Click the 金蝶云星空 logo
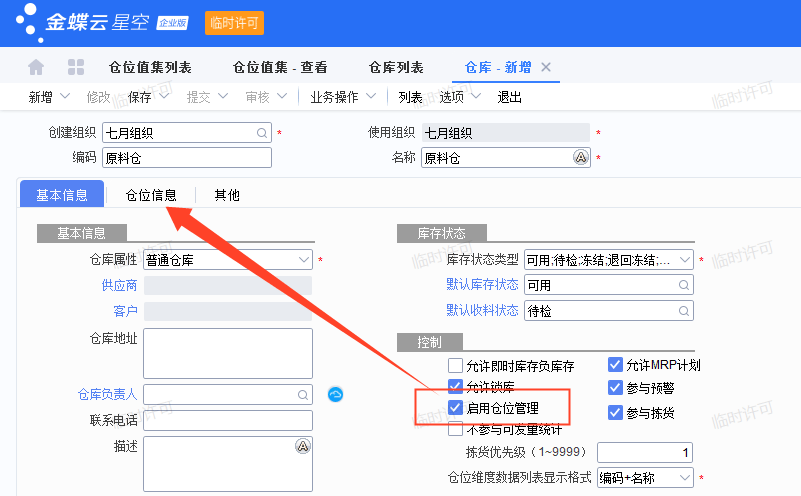Viewport: 801px width, 496px height. [103, 23]
